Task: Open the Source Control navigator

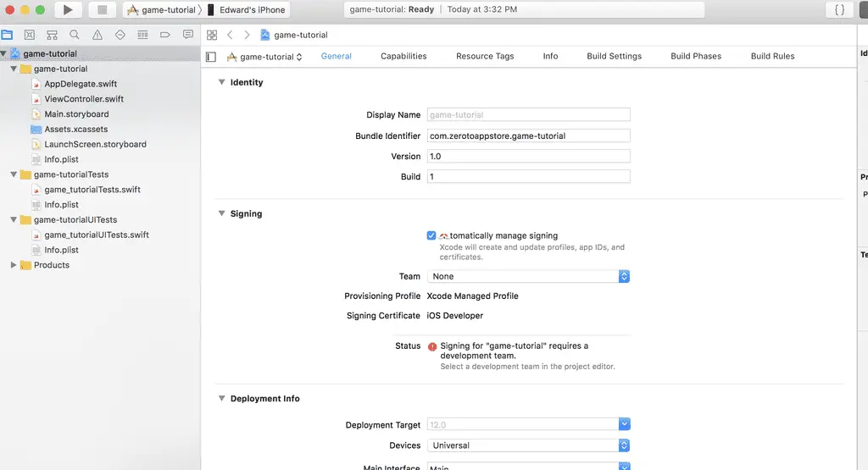Action: click(x=30, y=35)
